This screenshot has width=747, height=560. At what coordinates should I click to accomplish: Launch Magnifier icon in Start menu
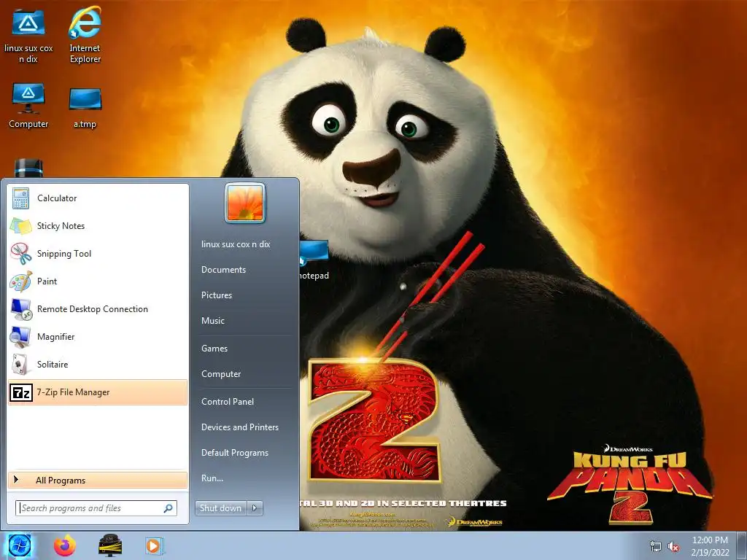coord(21,337)
